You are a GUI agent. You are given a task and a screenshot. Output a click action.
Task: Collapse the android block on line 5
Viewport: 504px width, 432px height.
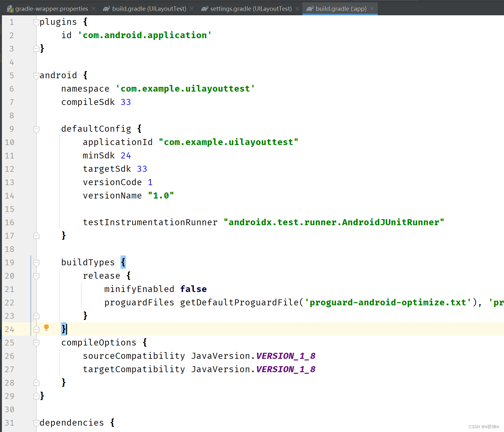[36, 76]
